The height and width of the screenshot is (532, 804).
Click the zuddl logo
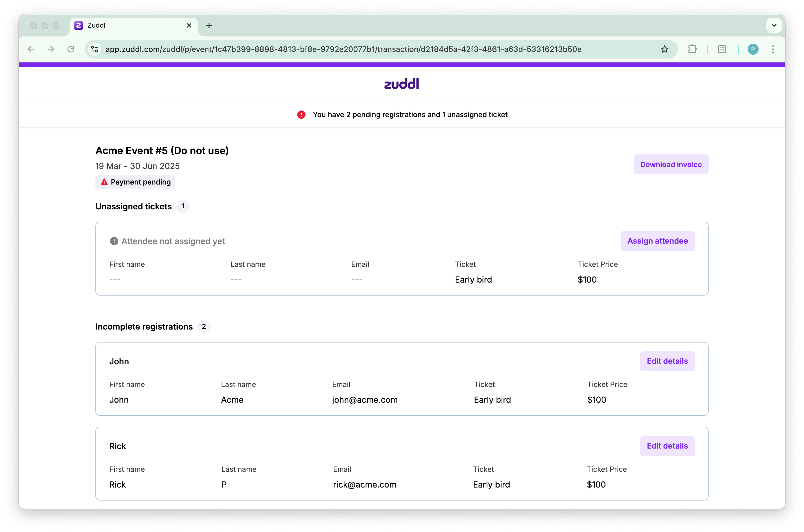coord(401,83)
